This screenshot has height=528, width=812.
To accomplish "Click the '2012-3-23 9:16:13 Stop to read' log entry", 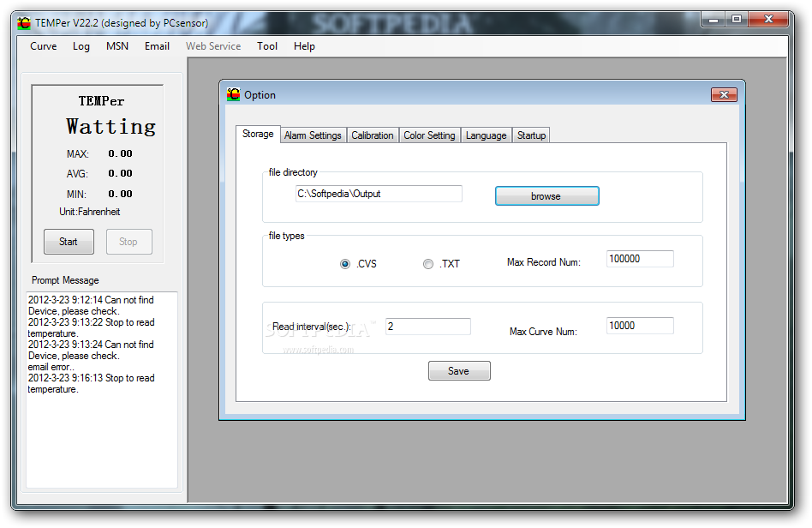I will click(x=91, y=378).
